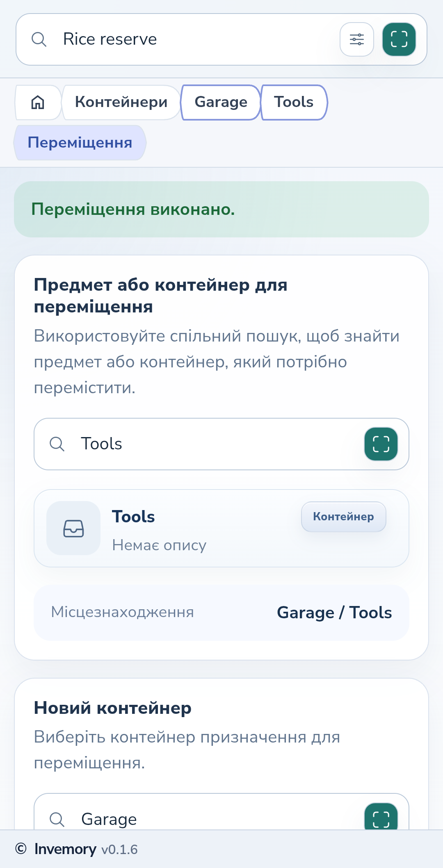This screenshot has width=443, height=868.
Task: Go to home via breadcrumb icon
Action: [x=38, y=102]
